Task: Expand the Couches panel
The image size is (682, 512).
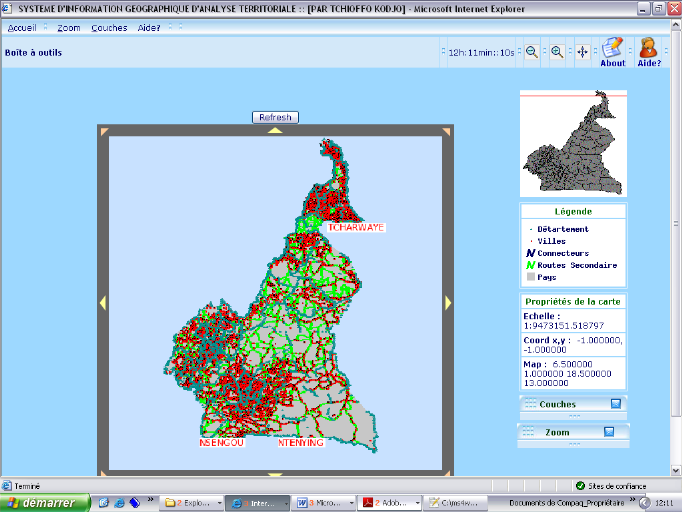Action: point(615,404)
